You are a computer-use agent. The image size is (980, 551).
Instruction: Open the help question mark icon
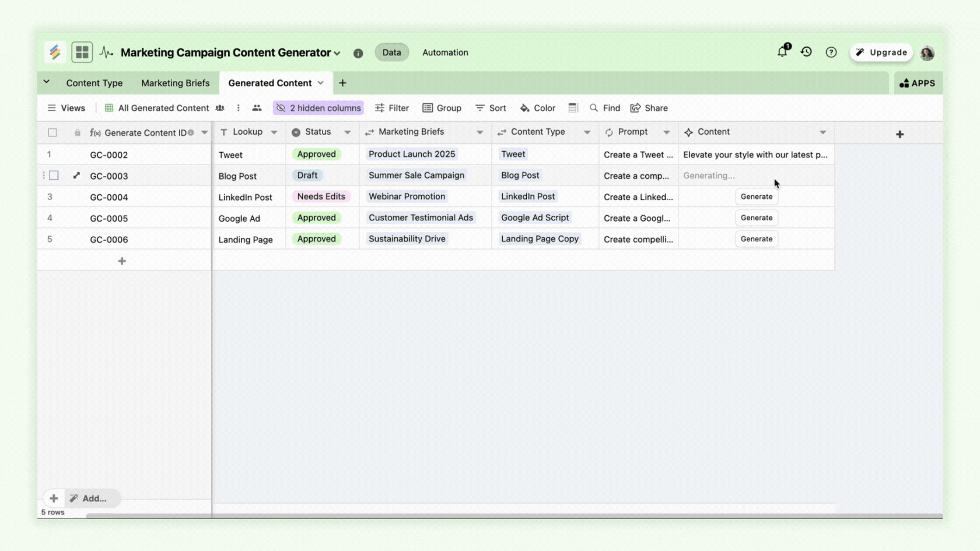(x=831, y=52)
